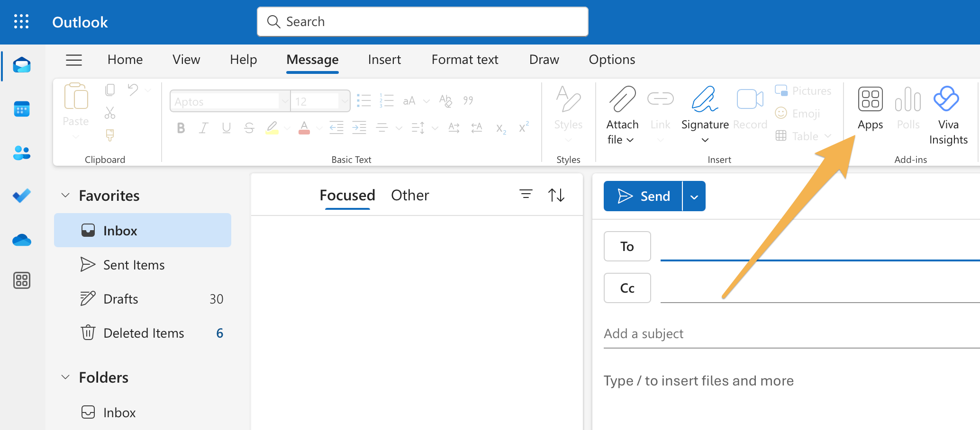
Task: Change sort order with arrows icon
Action: click(556, 195)
